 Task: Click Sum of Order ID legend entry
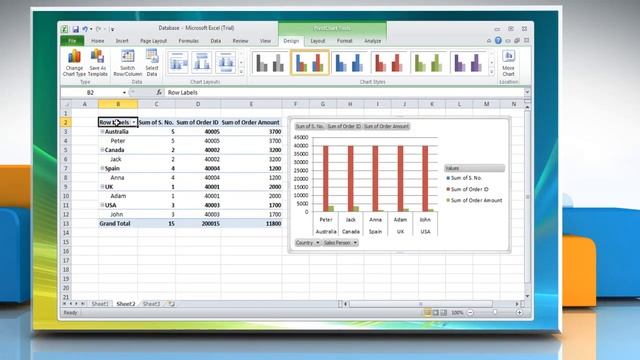pos(468,189)
